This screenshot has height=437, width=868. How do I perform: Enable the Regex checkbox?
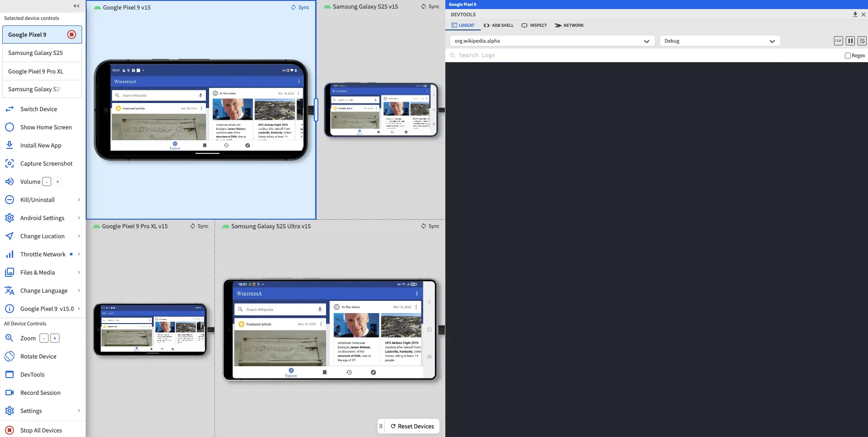[847, 55]
